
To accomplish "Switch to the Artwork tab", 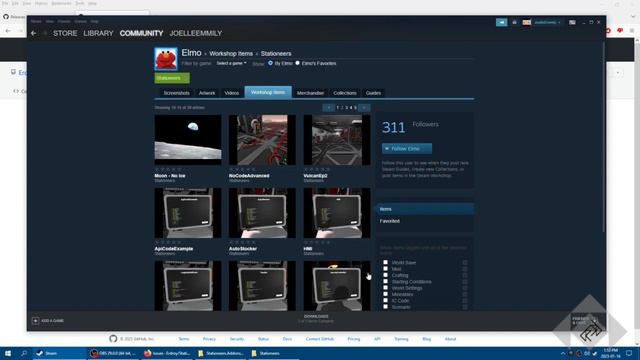I will (207, 93).
